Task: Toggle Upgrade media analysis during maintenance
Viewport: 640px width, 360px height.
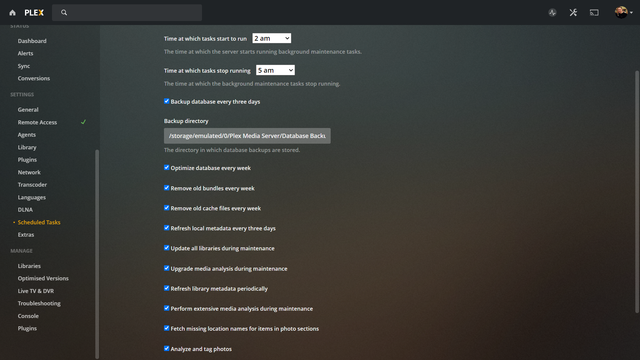Action: coord(167,268)
